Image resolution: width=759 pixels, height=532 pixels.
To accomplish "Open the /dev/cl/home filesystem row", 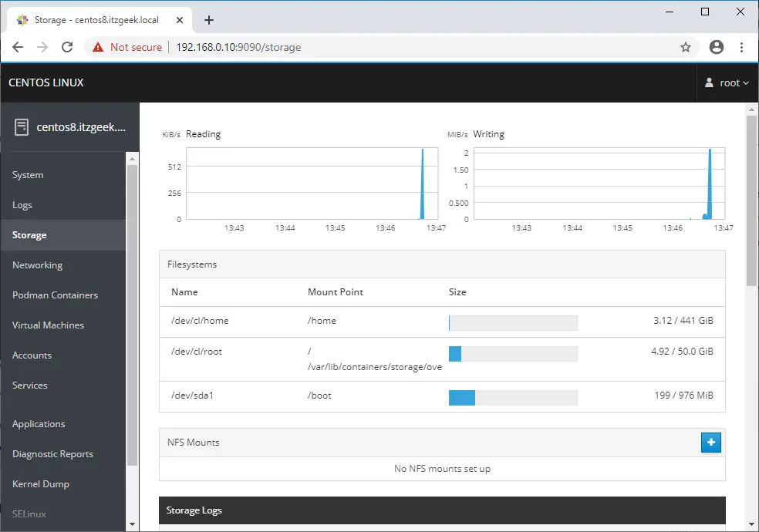I will 442,322.
